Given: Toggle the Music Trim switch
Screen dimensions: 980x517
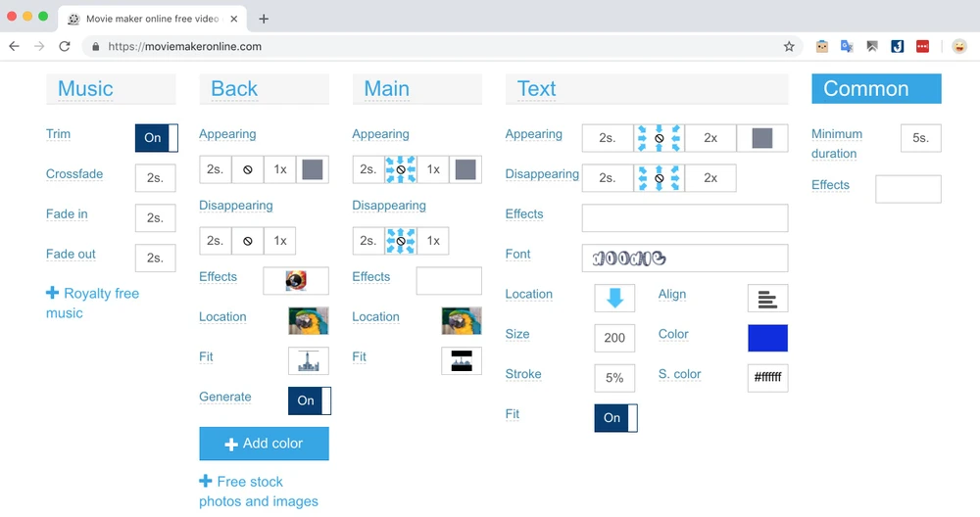Looking at the screenshot, I should point(157,138).
